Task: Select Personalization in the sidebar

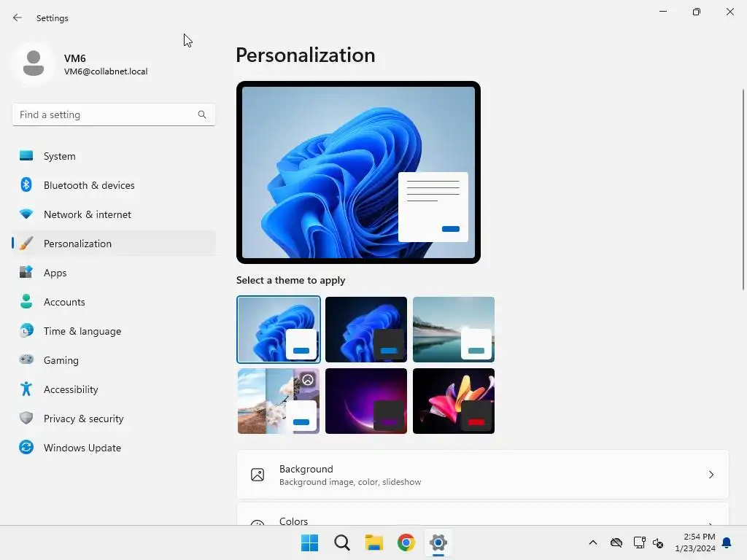Action: click(x=113, y=244)
